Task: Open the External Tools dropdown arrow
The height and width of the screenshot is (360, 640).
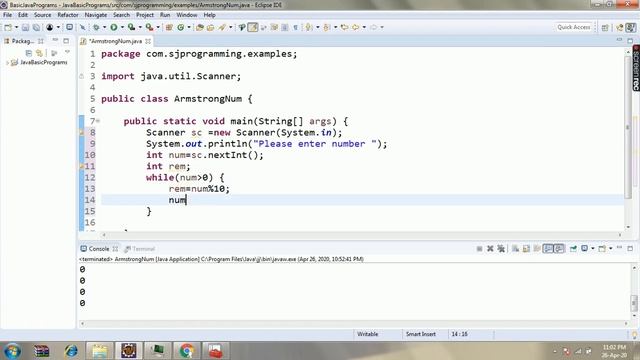Action: (158, 27)
